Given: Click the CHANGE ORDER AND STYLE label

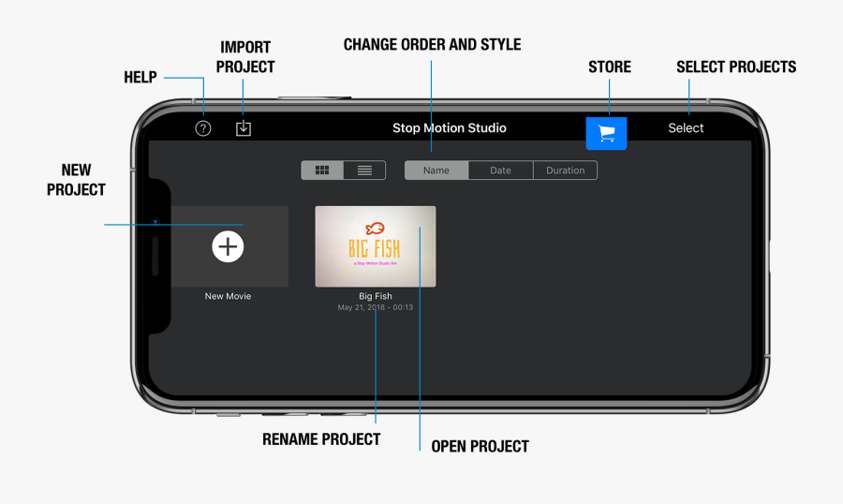Looking at the screenshot, I should [432, 45].
